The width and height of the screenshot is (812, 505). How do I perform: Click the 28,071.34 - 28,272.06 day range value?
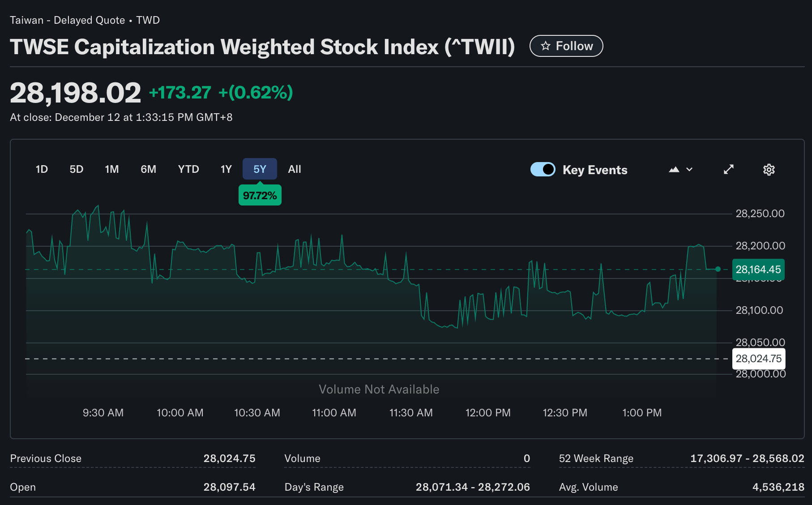(473, 487)
